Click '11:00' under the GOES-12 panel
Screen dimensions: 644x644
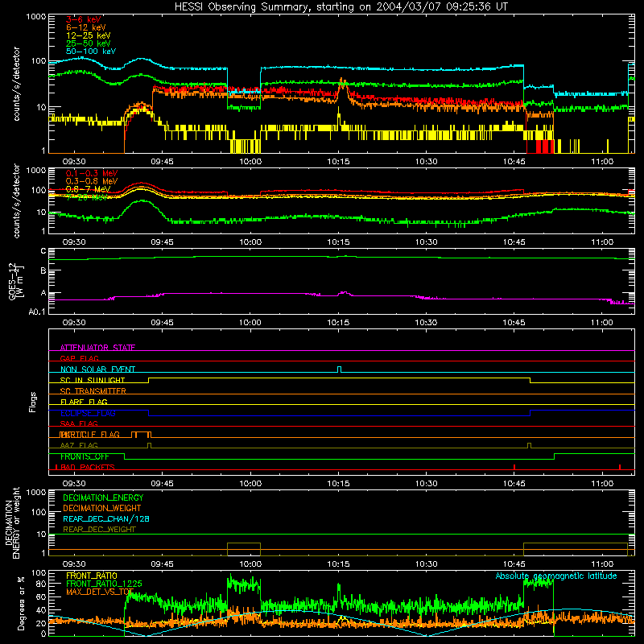click(602, 323)
